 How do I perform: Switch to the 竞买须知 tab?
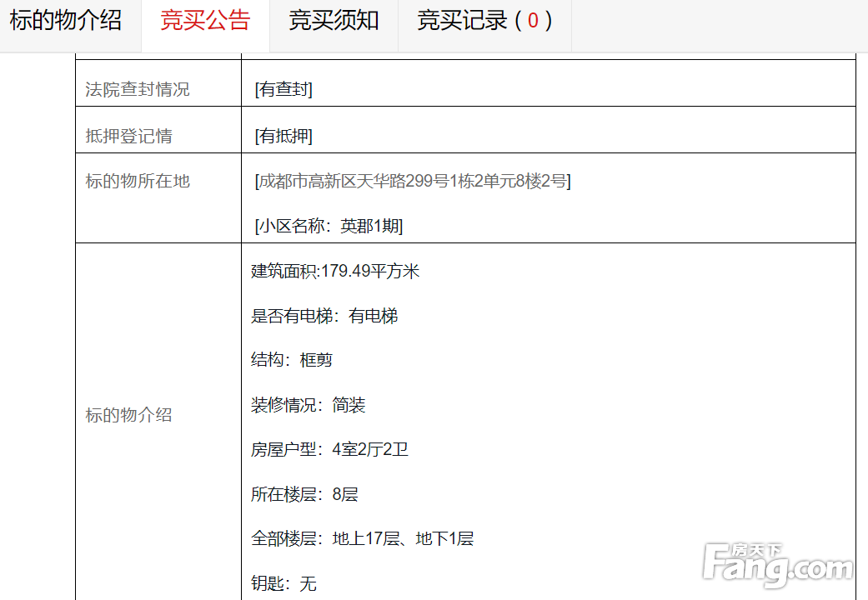pos(334,21)
